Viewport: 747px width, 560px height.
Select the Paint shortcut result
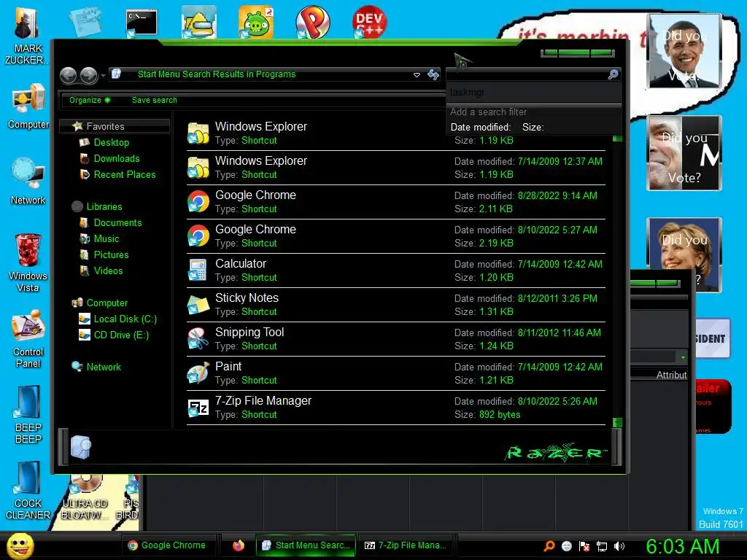pyautogui.click(x=396, y=373)
